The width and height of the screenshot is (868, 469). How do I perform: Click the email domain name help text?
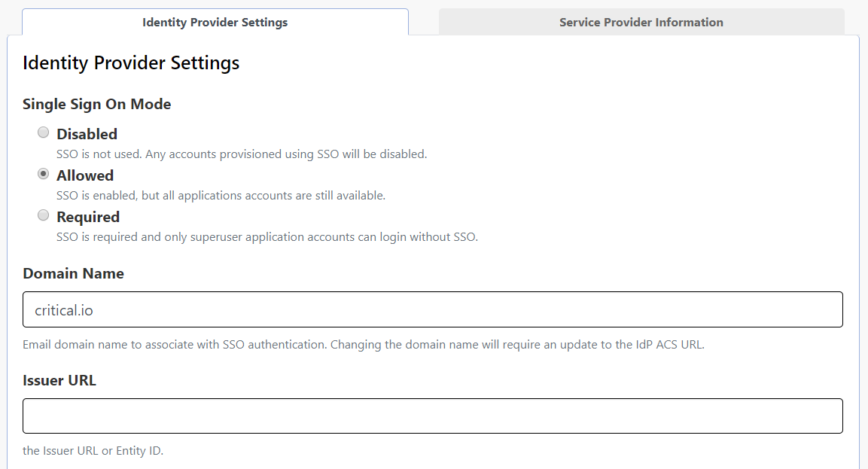[363, 346]
